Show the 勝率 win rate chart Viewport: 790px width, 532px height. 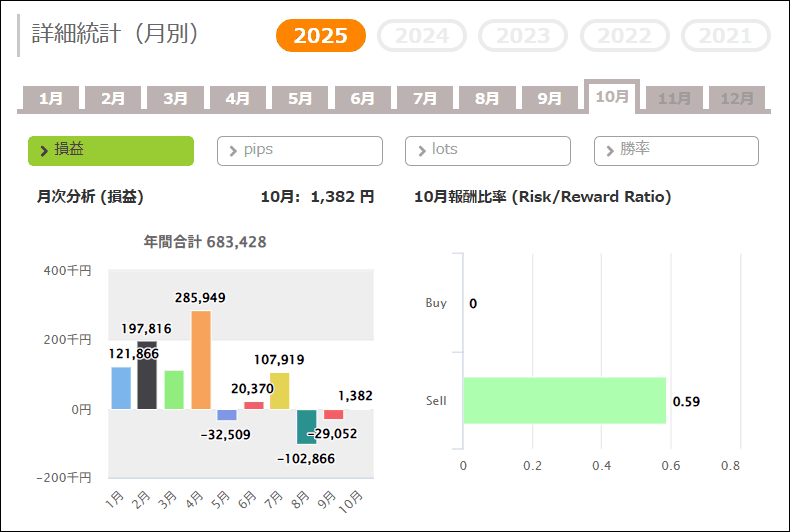pyautogui.click(x=676, y=150)
